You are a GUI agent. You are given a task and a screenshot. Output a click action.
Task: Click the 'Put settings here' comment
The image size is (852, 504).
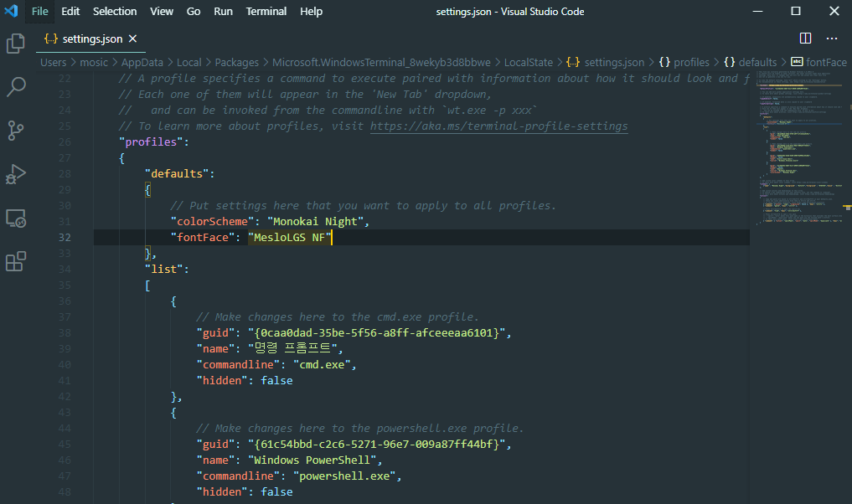point(363,206)
